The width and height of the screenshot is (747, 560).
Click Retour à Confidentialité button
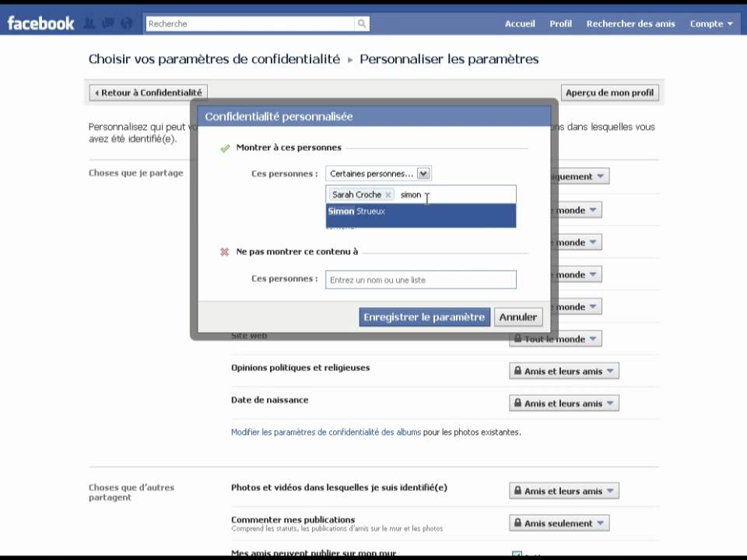148,93
